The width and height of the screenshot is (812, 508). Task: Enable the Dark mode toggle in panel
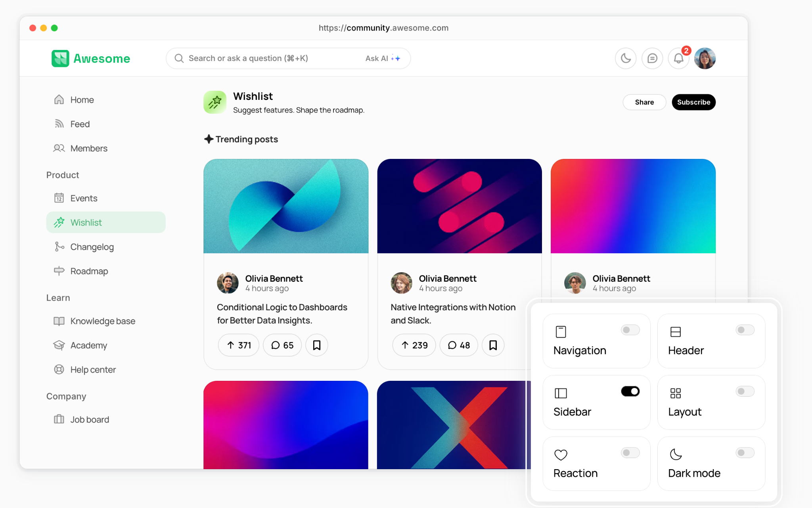click(745, 453)
